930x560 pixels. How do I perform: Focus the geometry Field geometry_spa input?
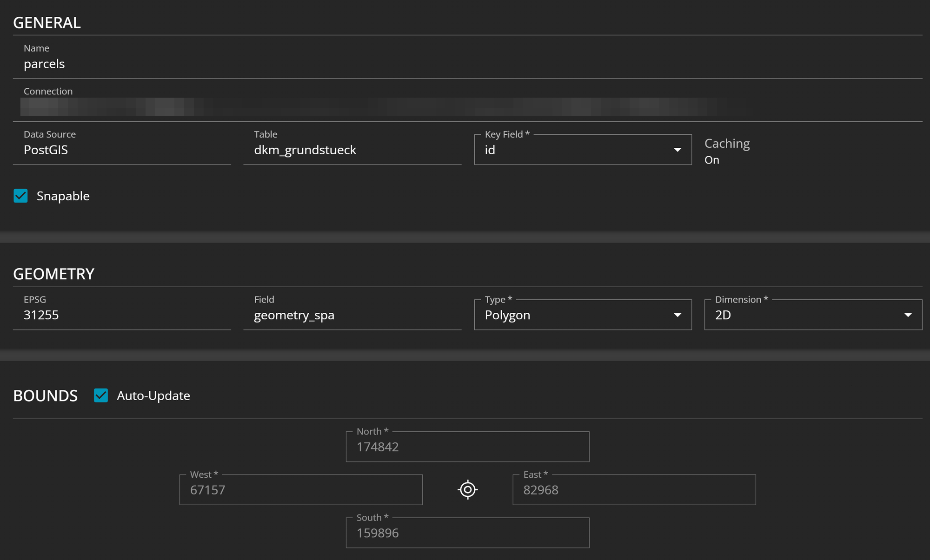352,315
